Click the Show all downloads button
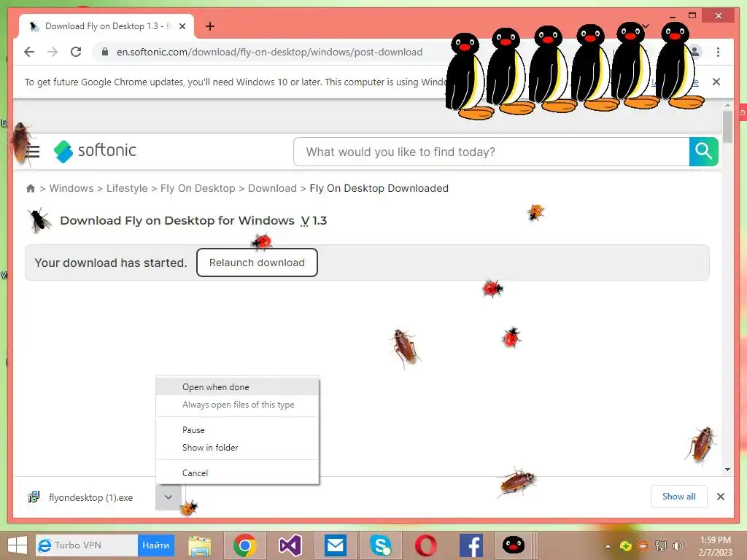 (x=679, y=496)
